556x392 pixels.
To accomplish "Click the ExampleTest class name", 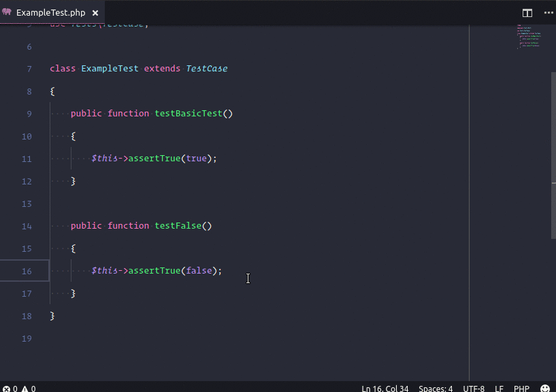I will tap(110, 69).
